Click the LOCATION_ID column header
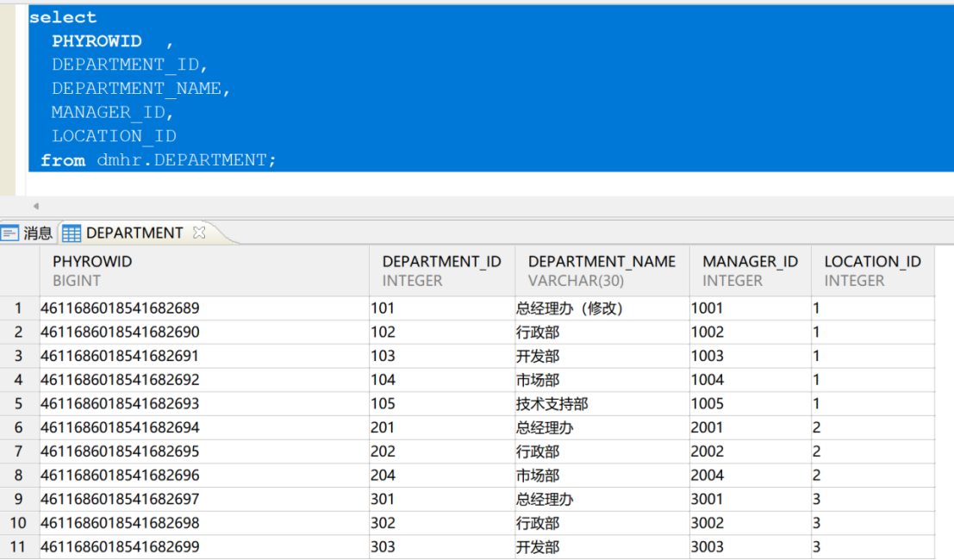Screen dimensions: 954x560 point(872,271)
